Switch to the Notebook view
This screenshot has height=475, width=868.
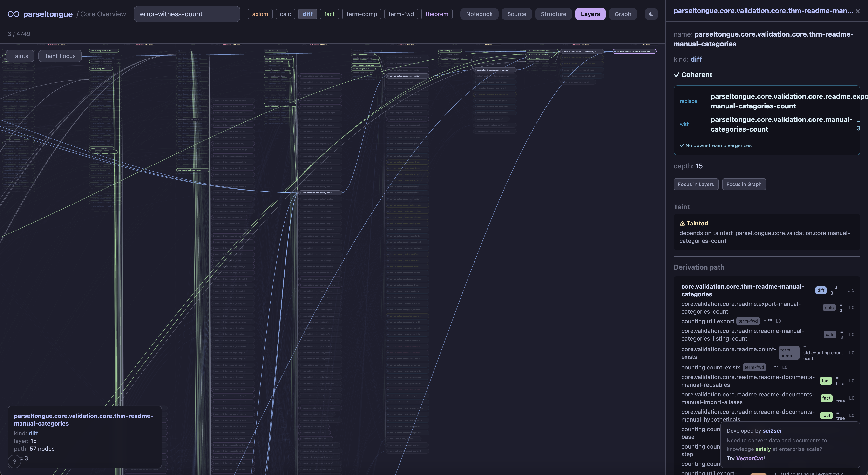coord(479,14)
